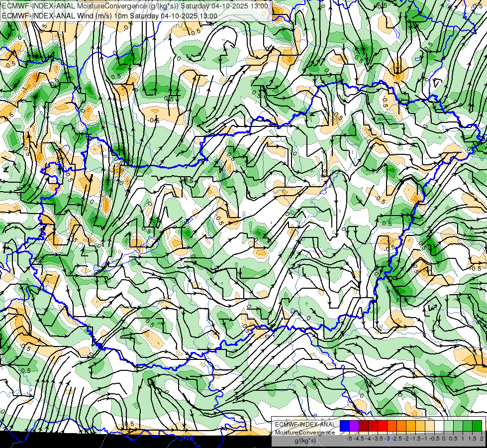
Task: Click the darkest green legend swatch
Action: pyautogui.click(x=477, y=426)
